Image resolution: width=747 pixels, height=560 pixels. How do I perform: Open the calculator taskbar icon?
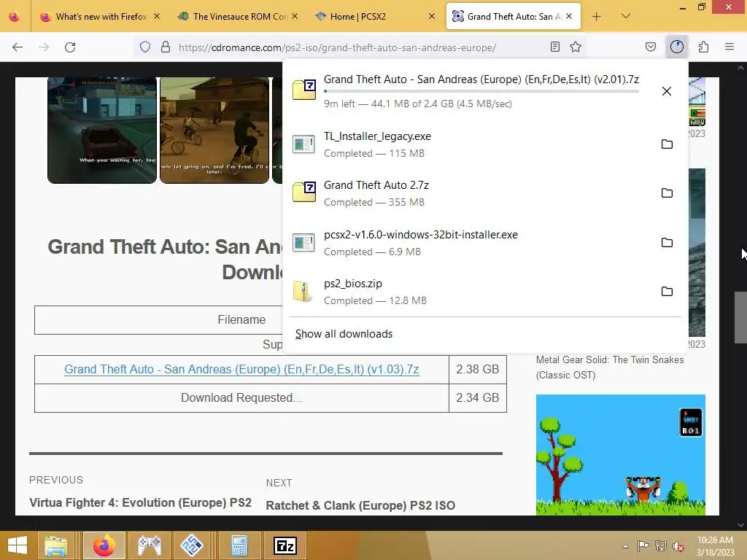pos(239,545)
